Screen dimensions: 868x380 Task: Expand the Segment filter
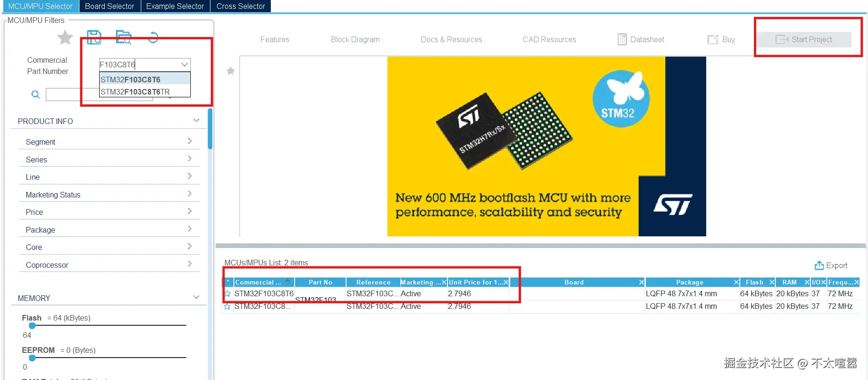(x=189, y=141)
